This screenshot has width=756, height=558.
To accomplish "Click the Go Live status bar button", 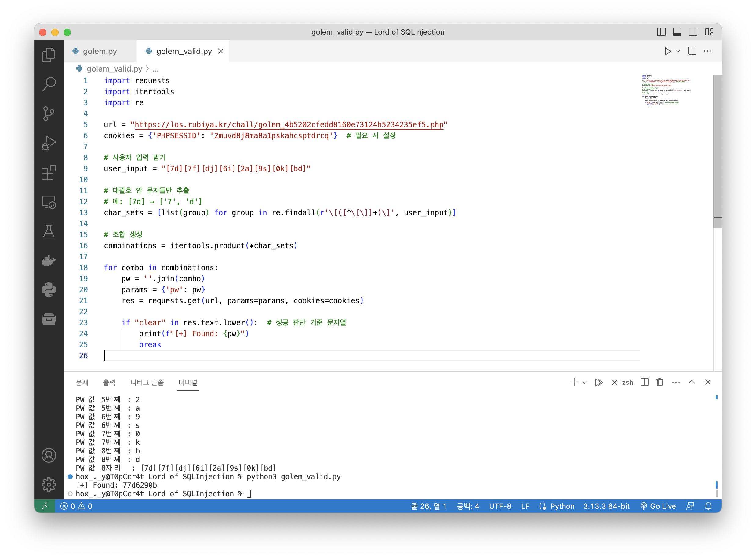I will pos(658,506).
